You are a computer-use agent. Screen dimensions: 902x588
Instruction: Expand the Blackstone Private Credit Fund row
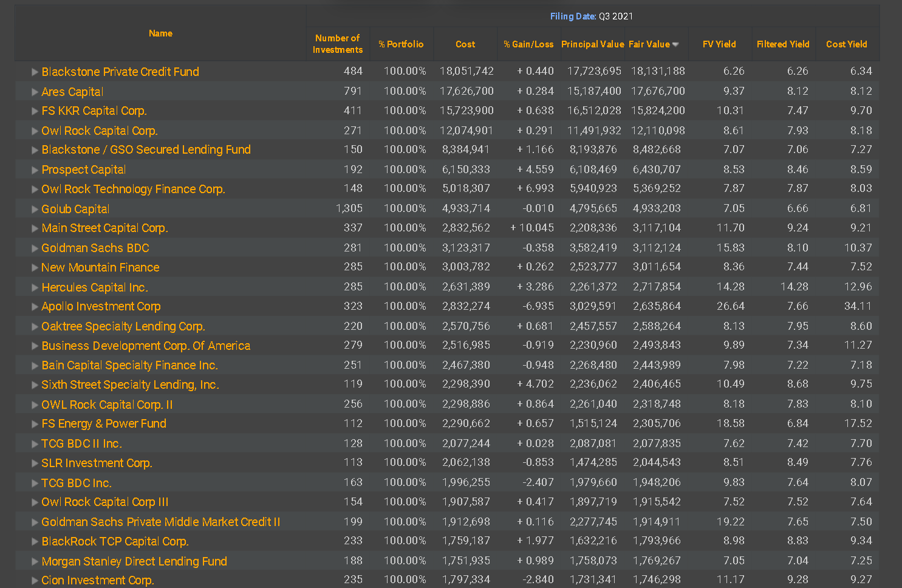click(x=35, y=72)
